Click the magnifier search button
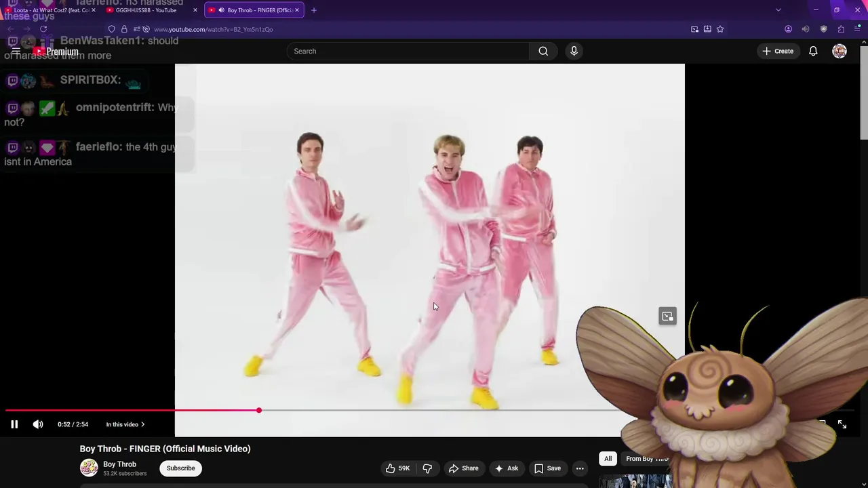The height and width of the screenshot is (488, 868). 543,51
